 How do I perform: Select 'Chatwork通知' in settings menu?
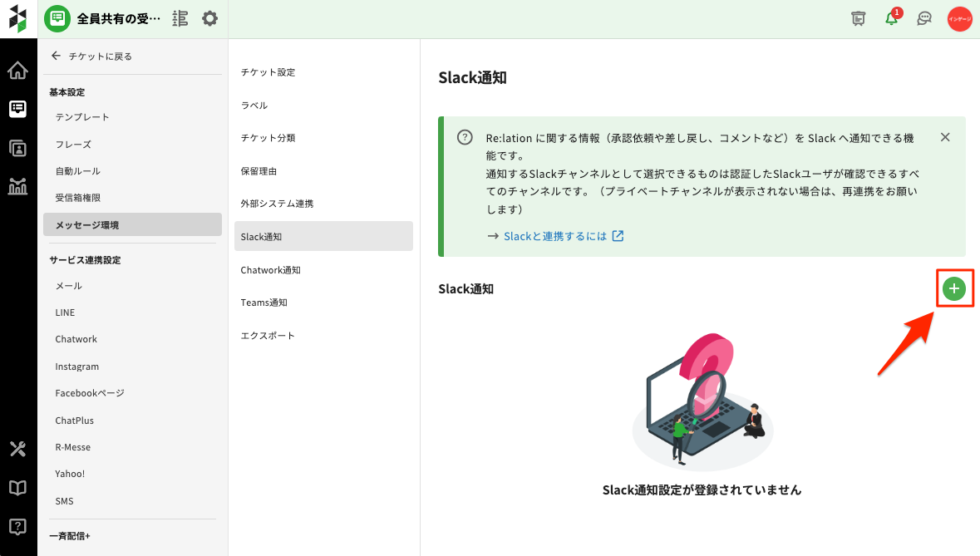click(271, 270)
